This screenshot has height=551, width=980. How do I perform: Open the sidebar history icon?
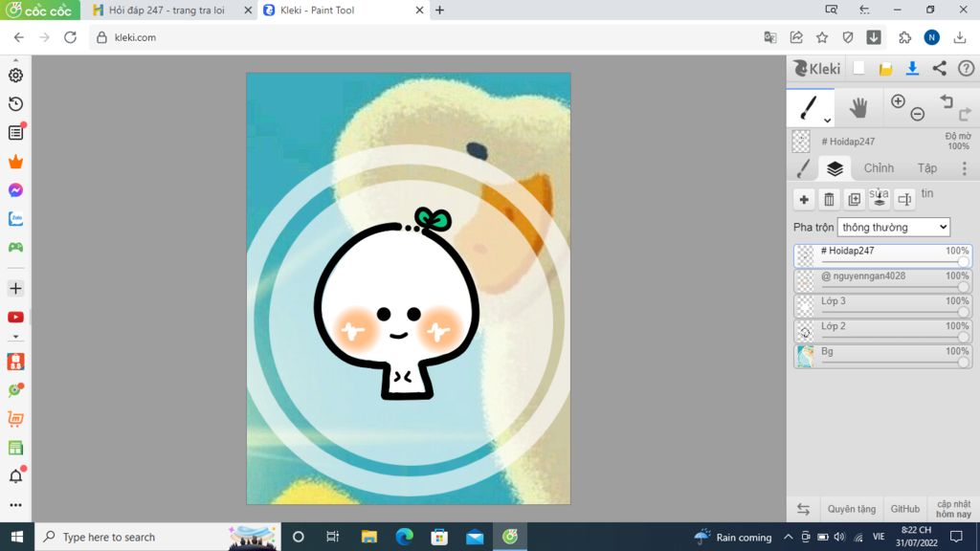(x=15, y=103)
